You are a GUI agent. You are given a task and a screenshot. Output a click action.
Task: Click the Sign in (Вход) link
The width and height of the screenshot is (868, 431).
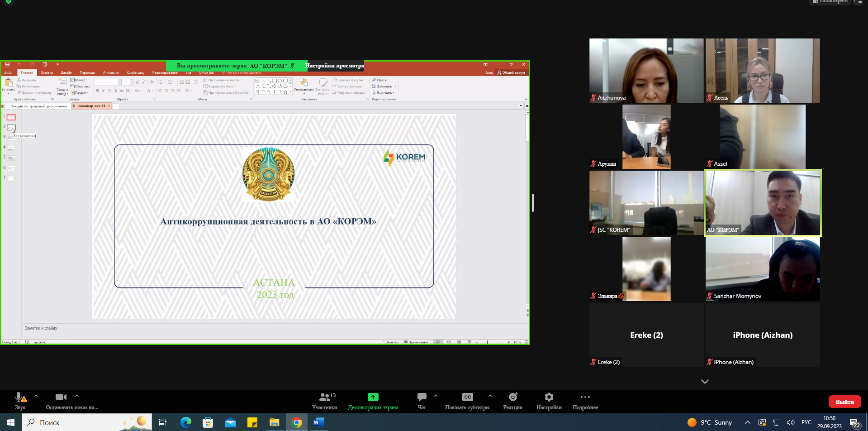pos(489,72)
